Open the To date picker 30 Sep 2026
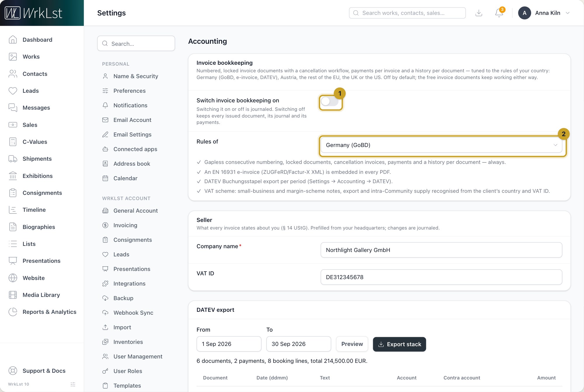Viewport: 584px width, 392px height. (298, 344)
